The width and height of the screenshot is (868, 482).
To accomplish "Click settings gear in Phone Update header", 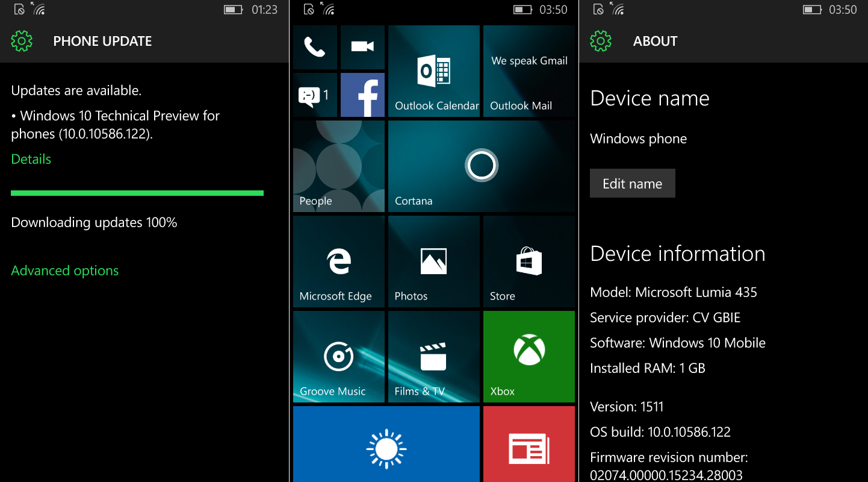I will pos(22,41).
